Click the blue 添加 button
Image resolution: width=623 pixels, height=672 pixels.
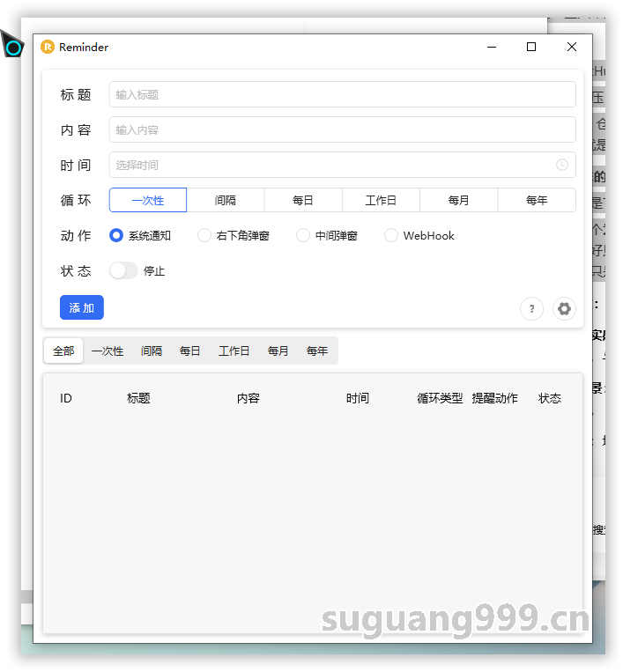[82, 307]
